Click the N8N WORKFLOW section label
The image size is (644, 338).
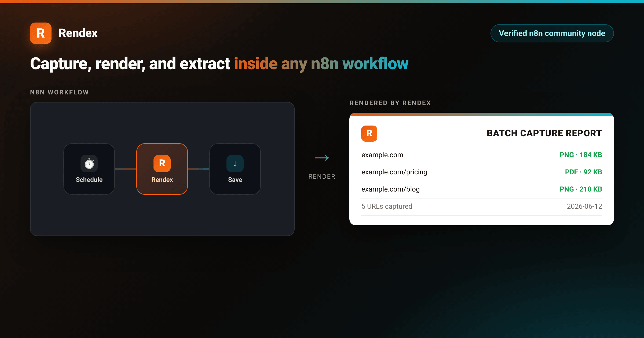point(59,92)
